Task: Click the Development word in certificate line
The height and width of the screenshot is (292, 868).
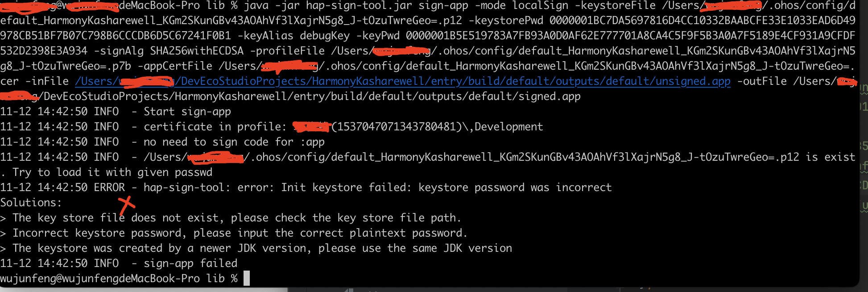Action: point(508,127)
